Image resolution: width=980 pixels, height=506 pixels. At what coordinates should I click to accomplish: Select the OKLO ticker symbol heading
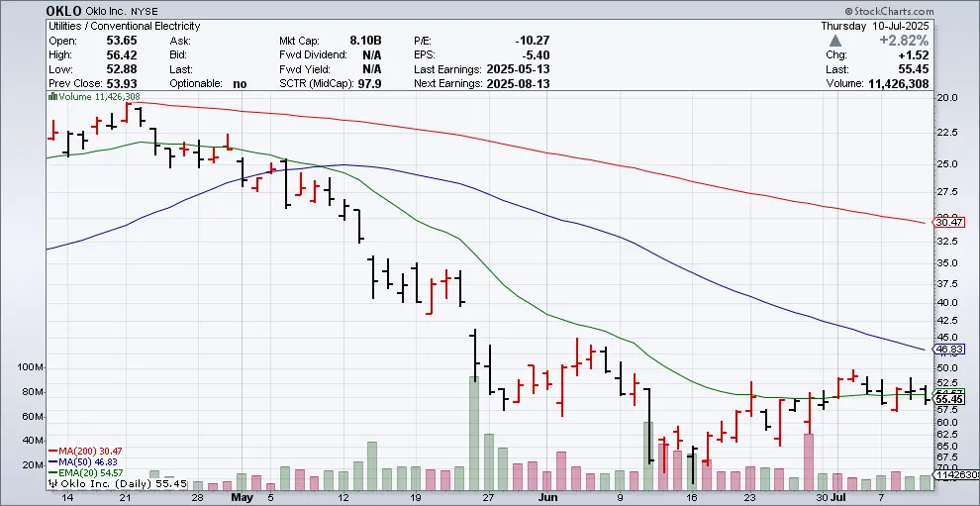click(x=63, y=11)
